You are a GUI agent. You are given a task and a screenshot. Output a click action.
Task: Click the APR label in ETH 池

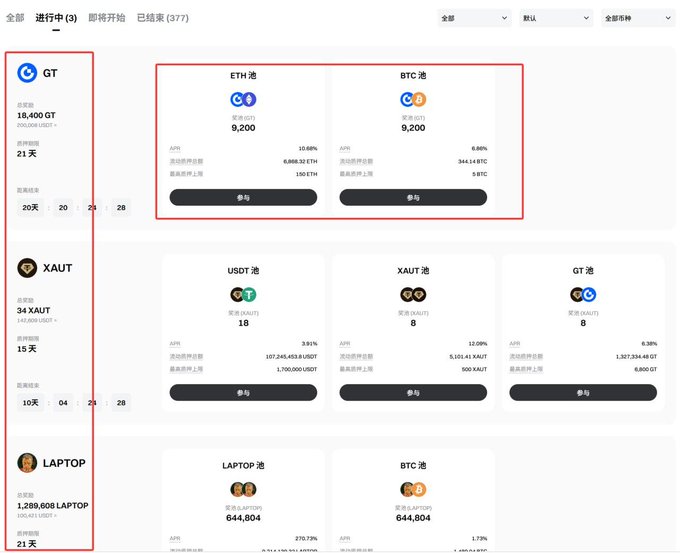[x=175, y=148]
